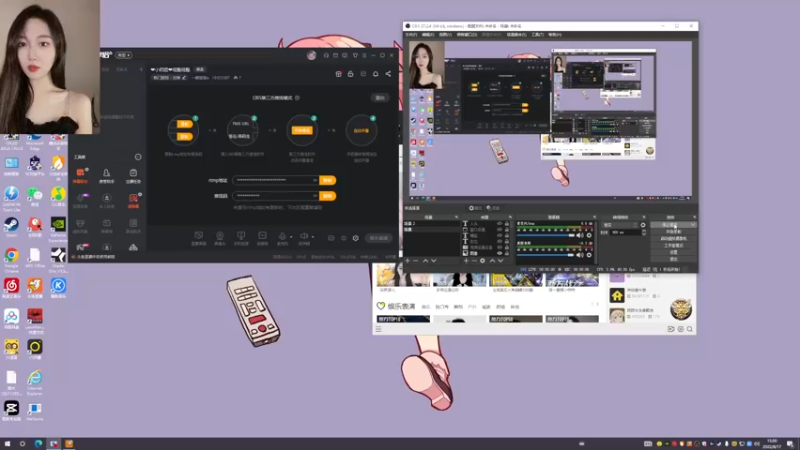The image size is (800, 450).
Task: Click highlighted orange tool icon in toolbox grid
Action: 80,172
